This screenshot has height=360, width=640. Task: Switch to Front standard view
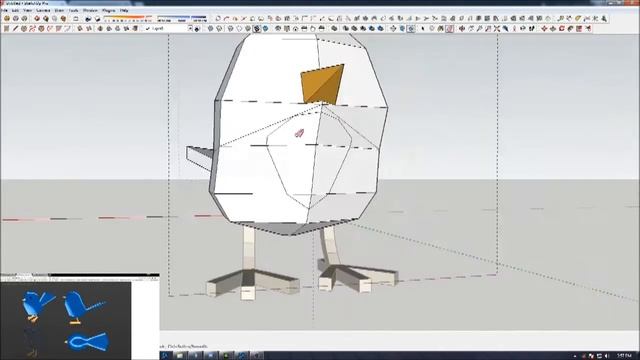point(296,29)
